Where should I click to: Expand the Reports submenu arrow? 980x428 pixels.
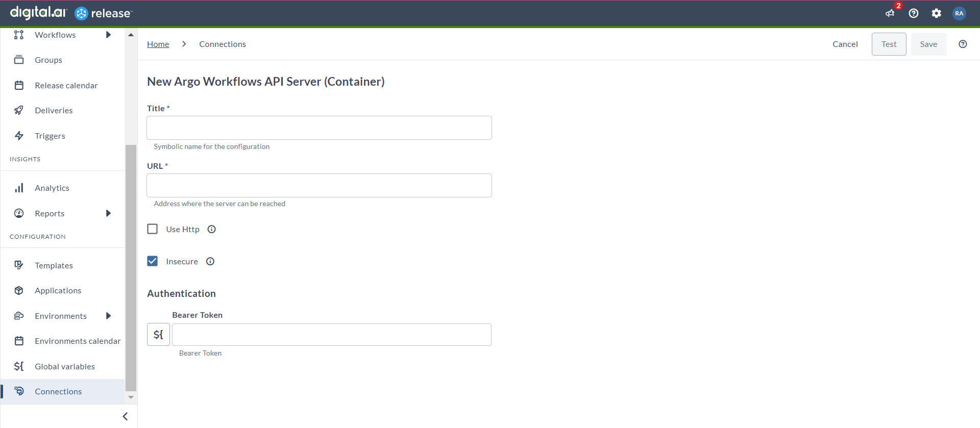tap(108, 213)
